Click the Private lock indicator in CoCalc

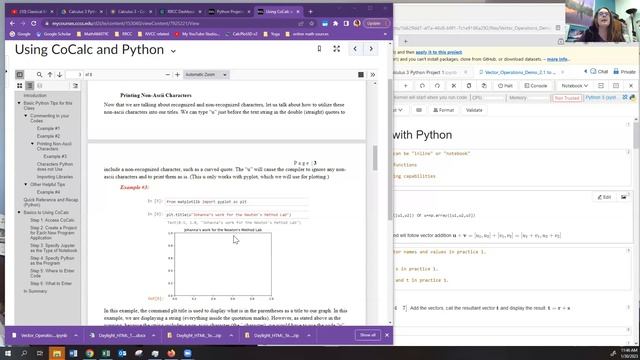coord(624,71)
